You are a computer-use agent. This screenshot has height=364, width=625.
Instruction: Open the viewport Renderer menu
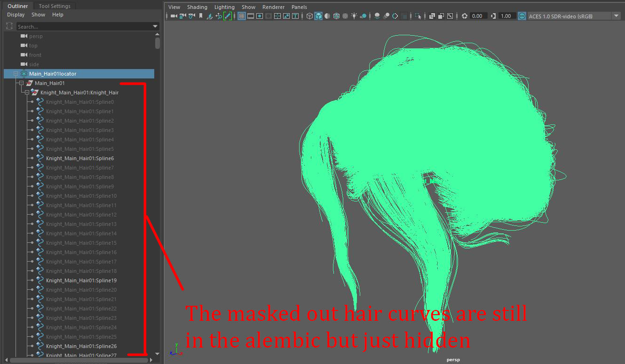(x=274, y=7)
